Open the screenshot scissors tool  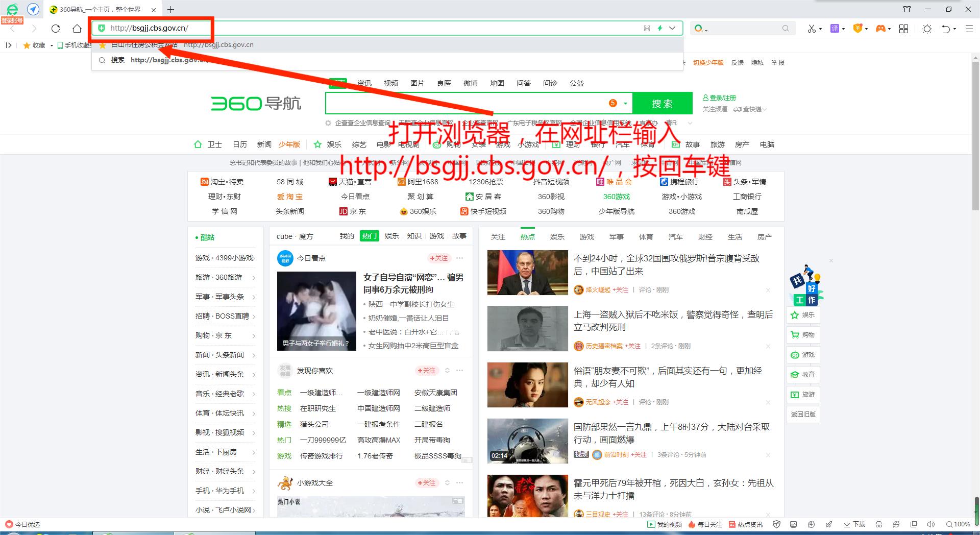(811, 29)
